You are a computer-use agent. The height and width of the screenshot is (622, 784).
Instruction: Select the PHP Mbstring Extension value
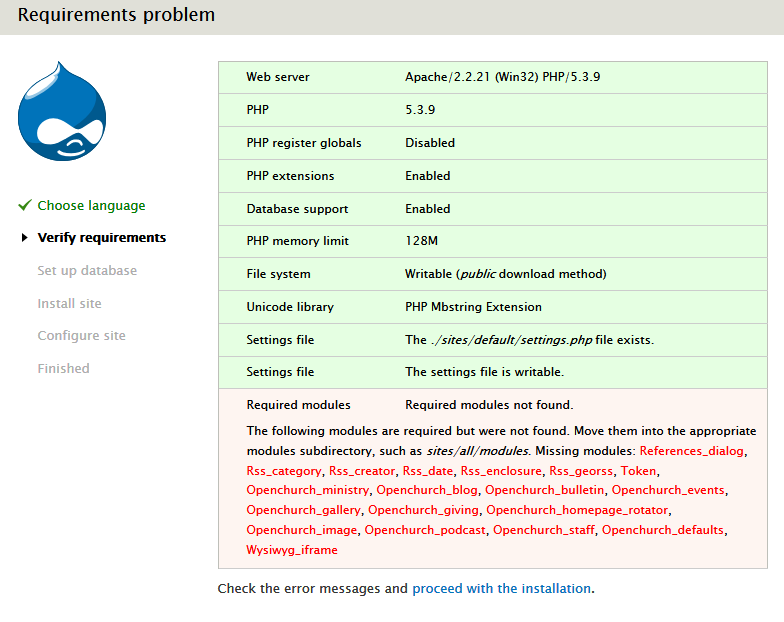[x=474, y=307]
